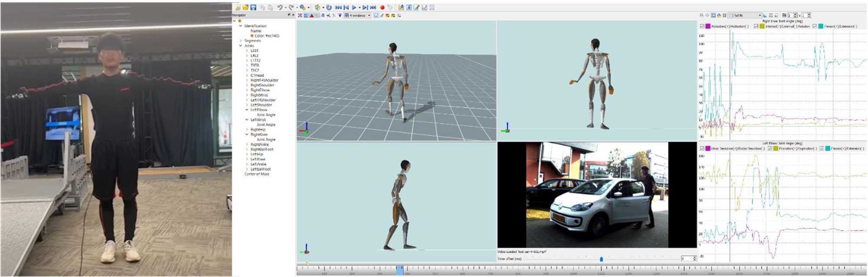Screen dimensions: 868x277
Task: Click the red triangle icon in viewport toolbar
Action: pyautogui.click(x=312, y=16)
